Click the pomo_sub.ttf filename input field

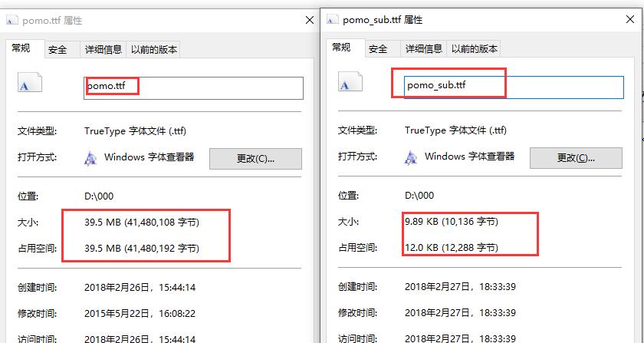tap(514, 87)
